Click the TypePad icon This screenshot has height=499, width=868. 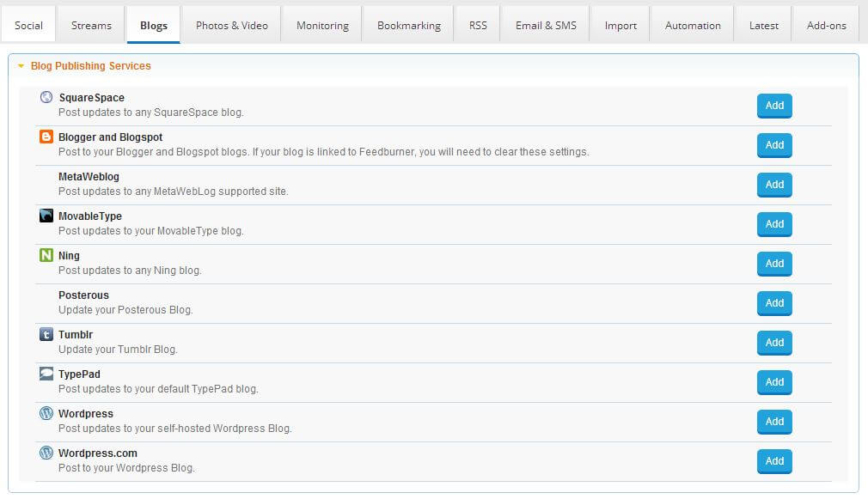click(x=46, y=374)
